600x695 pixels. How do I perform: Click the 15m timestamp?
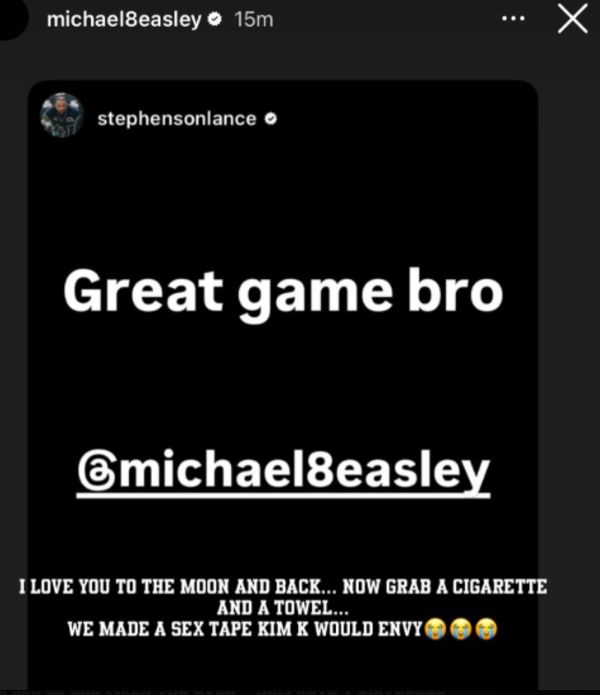[x=254, y=20]
